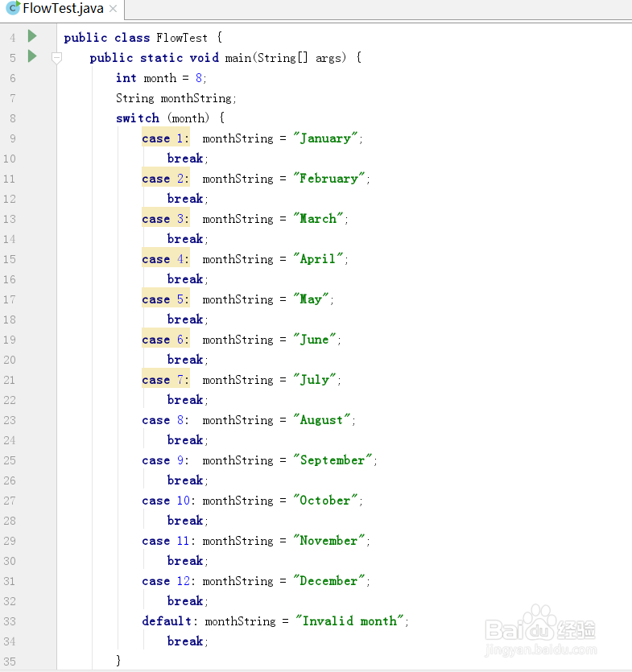Click line number 6 in gutter
This screenshot has width=632, height=672.
point(12,78)
